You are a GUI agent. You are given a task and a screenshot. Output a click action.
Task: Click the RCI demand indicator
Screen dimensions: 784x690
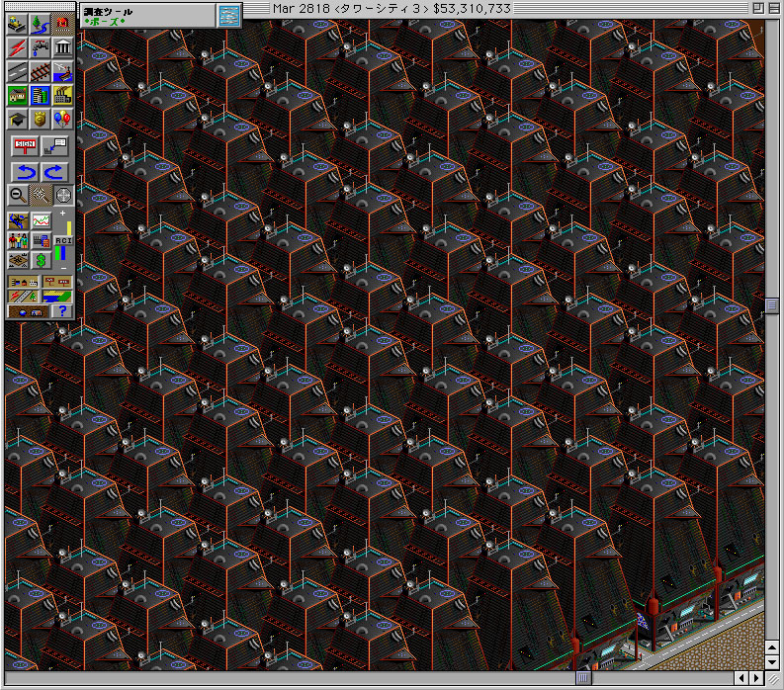(63, 241)
